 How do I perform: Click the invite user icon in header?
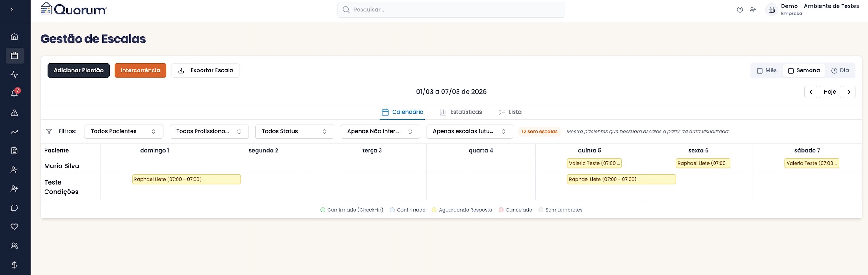click(x=753, y=10)
